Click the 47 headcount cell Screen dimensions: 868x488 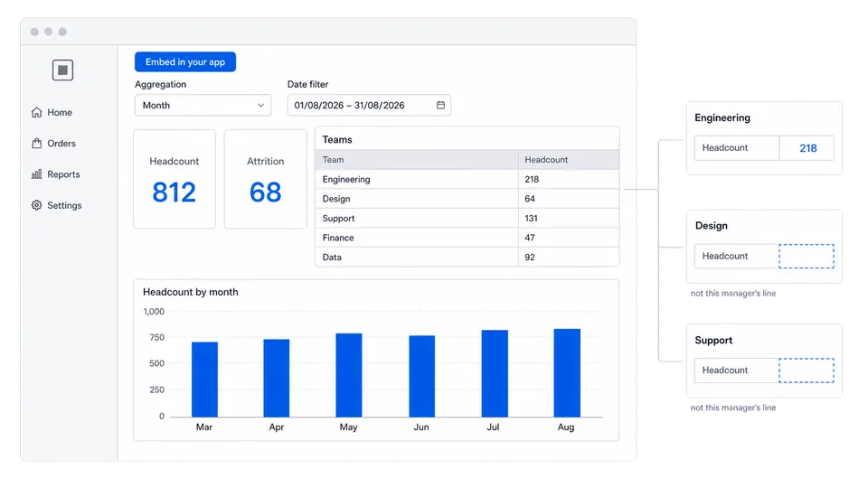coord(569,238)
